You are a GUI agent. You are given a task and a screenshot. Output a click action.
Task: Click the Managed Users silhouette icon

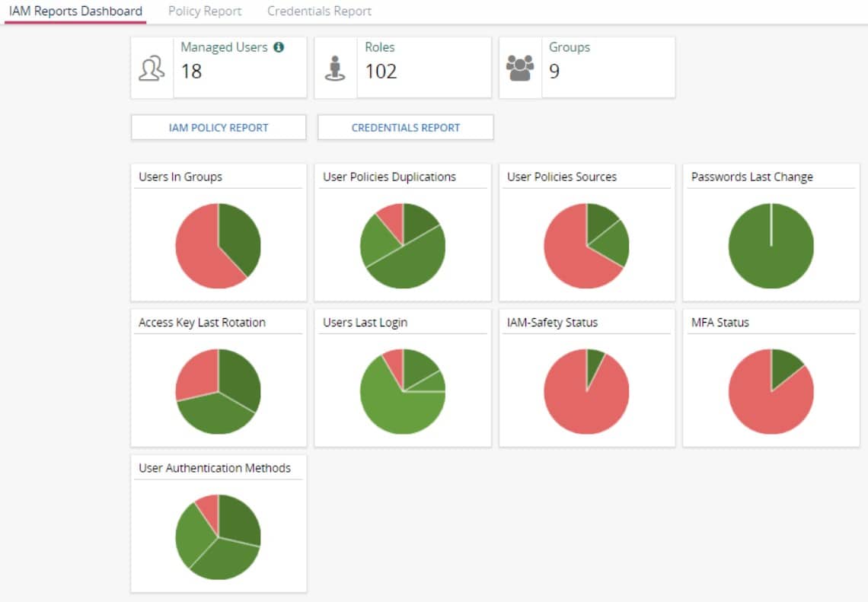click(152, 68)
